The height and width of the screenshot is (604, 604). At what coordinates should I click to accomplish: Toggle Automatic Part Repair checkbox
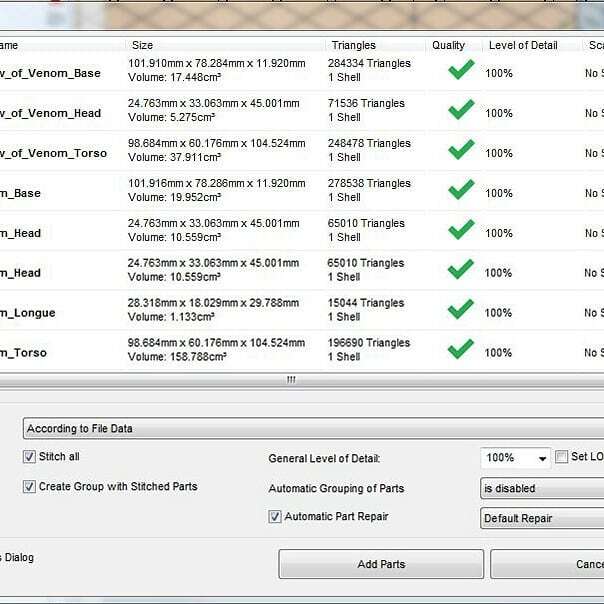(275, 517)
